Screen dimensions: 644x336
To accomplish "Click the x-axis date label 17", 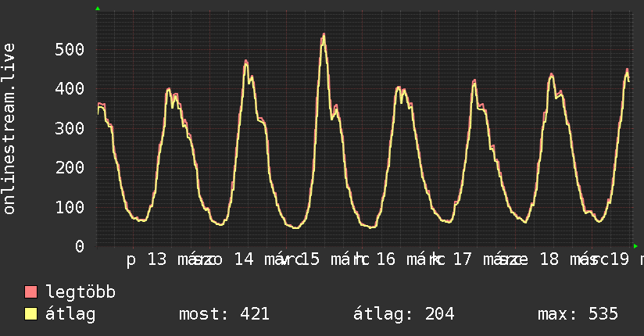I will [x=463, y=259].
